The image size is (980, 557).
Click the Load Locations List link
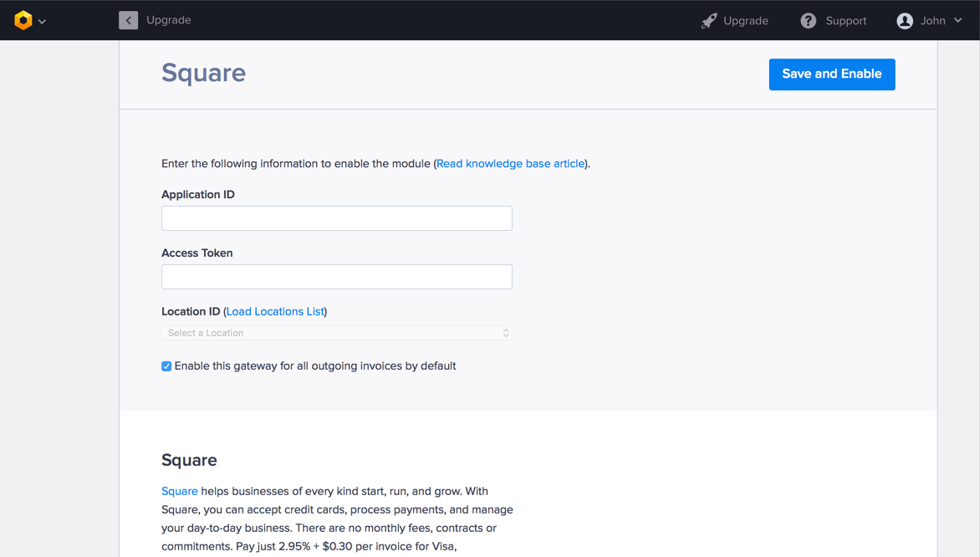pyautogui.click(x=275, y=311)
